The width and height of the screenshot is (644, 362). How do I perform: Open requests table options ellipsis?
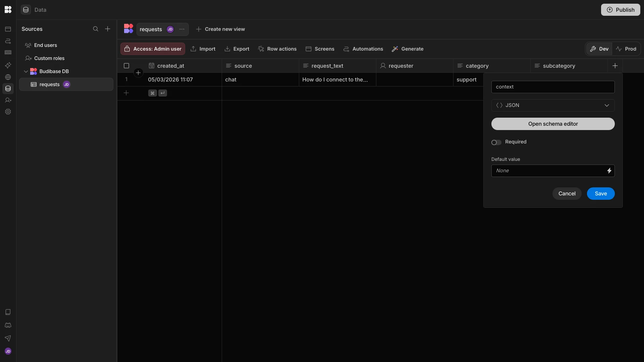[x=182, y=29]
